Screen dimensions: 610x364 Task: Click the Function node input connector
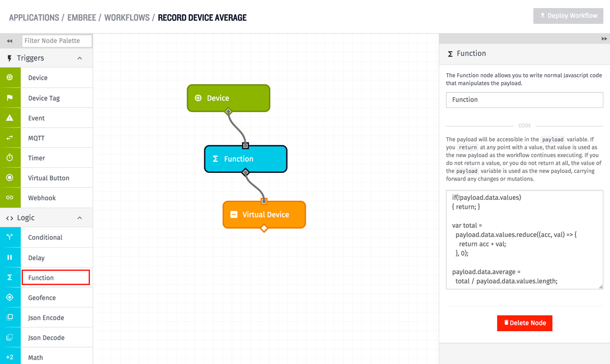pyautogui.click(x=246, y=146)
